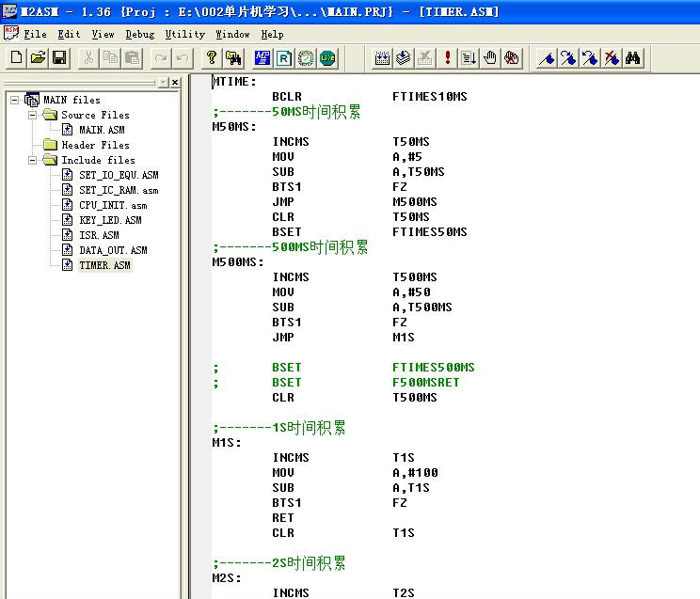Collapse the Include files folder

click(32, 160)
